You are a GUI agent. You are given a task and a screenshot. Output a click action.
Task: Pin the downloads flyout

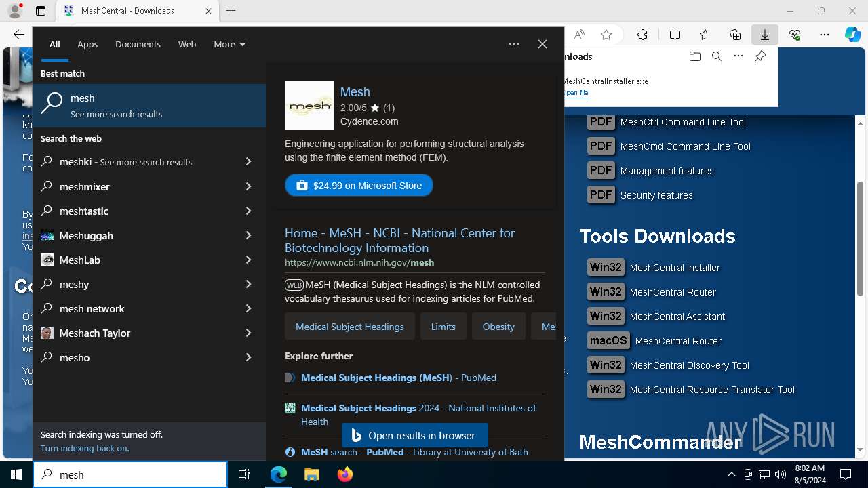click(x=760, y=56)
